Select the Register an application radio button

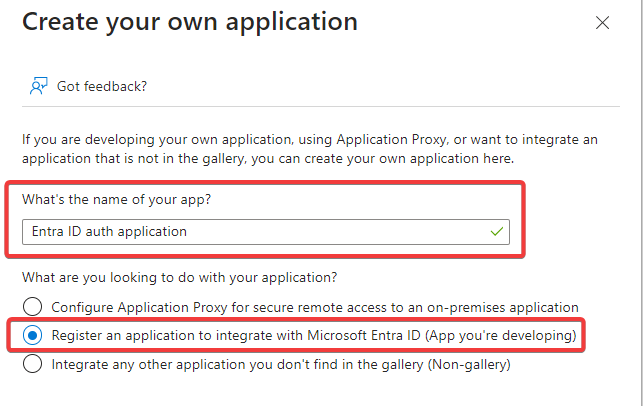point(33,336)
